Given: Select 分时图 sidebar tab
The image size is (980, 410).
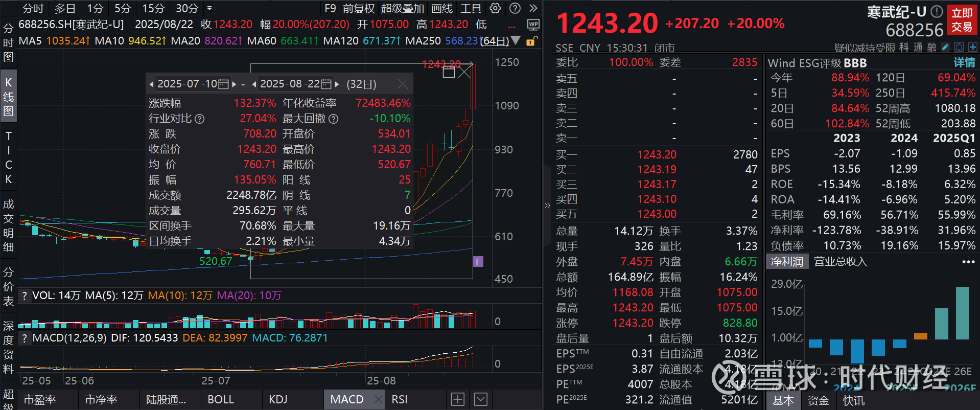Looking at the screenshot, I should [8, 42].
